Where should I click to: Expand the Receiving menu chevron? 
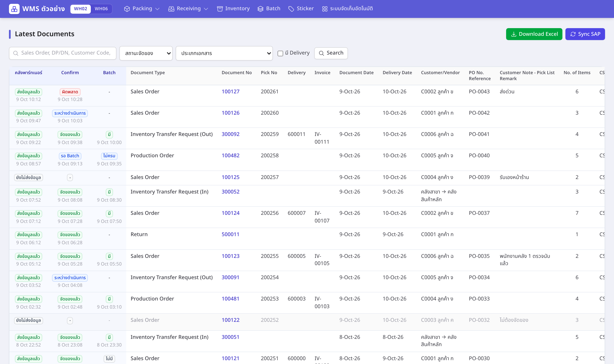click(x=206, y=9)
